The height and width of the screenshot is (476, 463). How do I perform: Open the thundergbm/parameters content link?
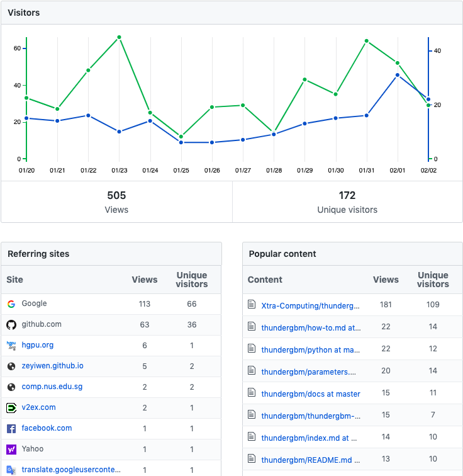pos(309,372)
